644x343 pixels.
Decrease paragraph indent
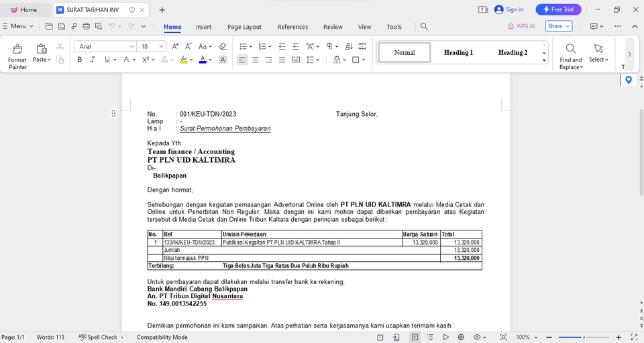click(x=282, y=46)
